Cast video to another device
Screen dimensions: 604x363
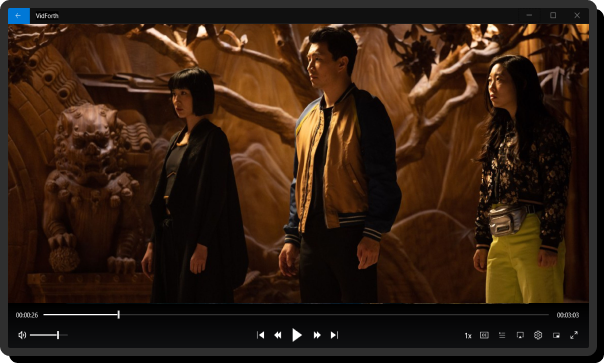(x=520, y=335)
